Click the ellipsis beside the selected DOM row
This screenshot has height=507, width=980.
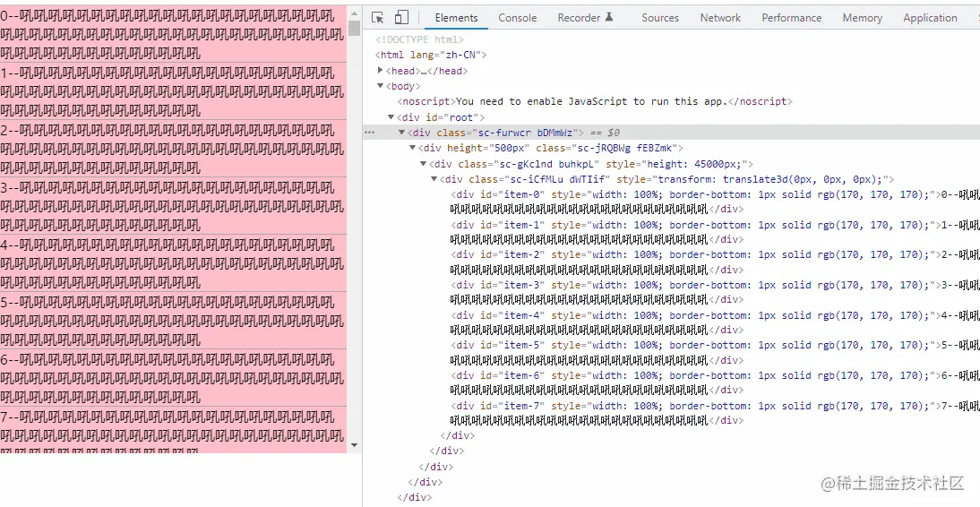(370, 133)
